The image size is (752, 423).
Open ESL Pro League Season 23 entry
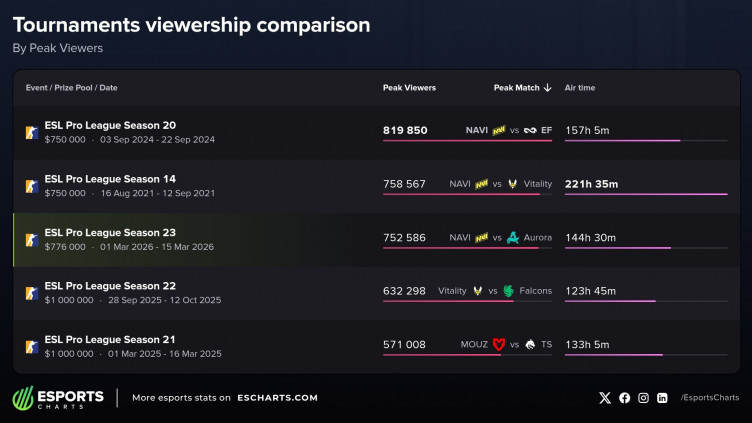pos(110,232)
